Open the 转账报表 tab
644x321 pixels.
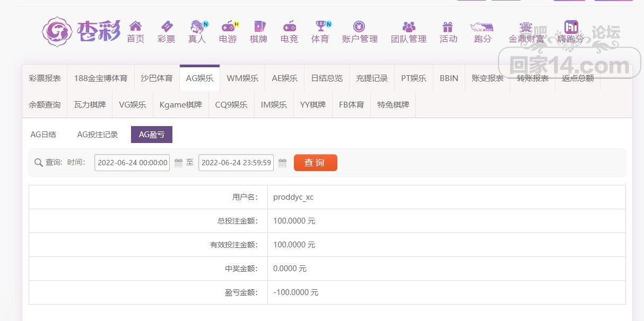533,78
